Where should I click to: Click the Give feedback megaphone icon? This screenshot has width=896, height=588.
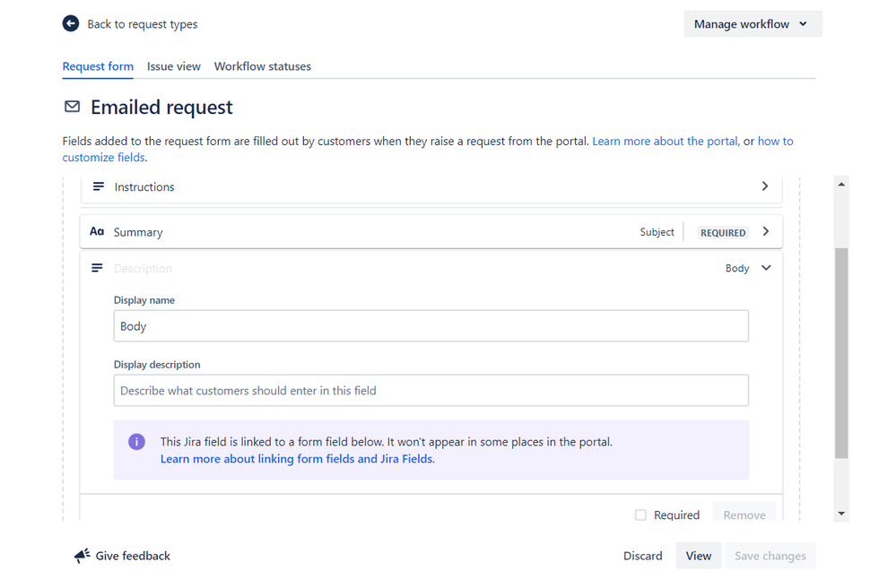point(83,556)
